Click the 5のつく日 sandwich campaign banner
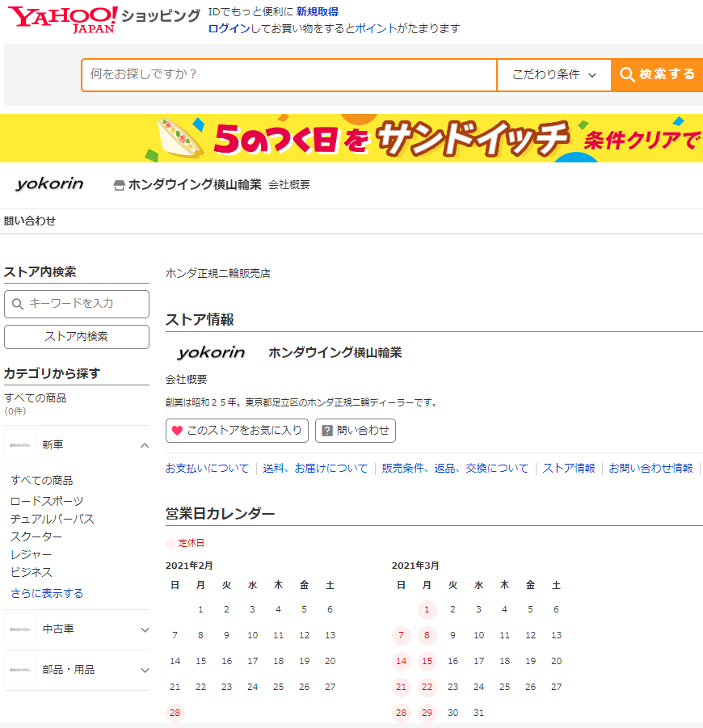Screen dimensions: 703x728 [x=351, y=138]
